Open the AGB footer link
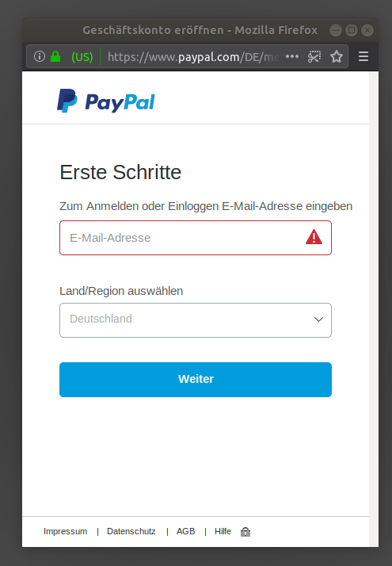Image resolution: width=392 pixels, height=566 pixels. (x=186, y=531)
